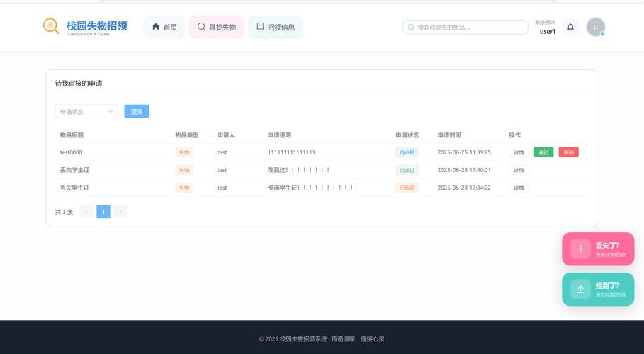Approve the test0000 application
This screenshot has height=354, width=644.
tap(544, 152)
